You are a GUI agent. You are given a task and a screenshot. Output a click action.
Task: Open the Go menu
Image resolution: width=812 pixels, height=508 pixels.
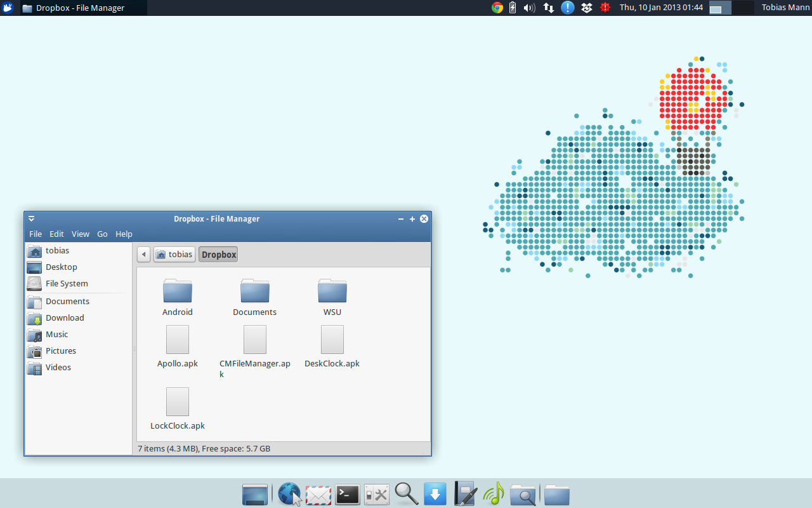[102, 234]
